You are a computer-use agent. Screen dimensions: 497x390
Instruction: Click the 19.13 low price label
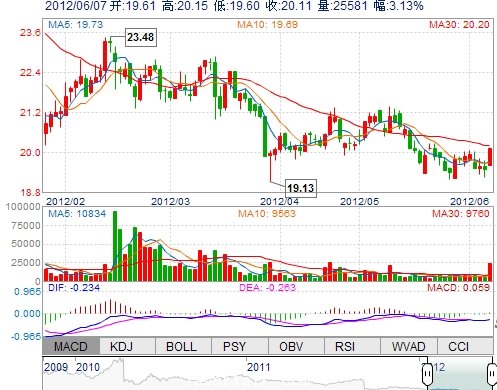pyautogui.click(x=301, y=188)
